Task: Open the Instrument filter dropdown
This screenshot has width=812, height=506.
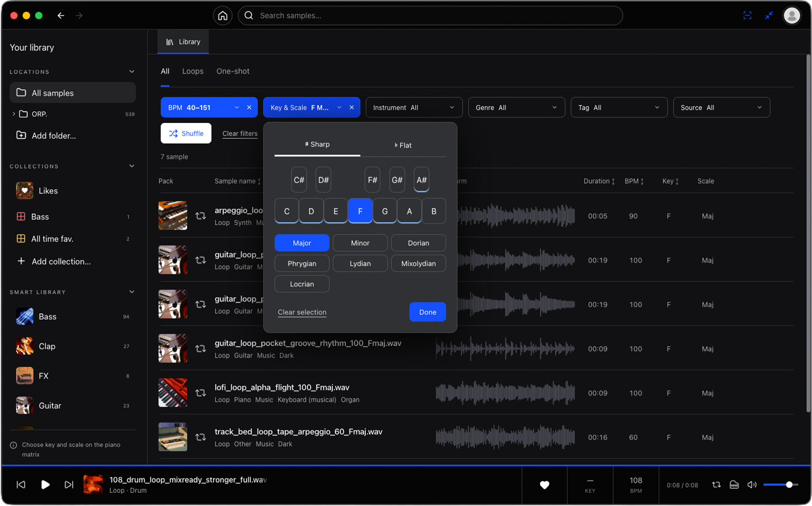Action: click(414, 108)
